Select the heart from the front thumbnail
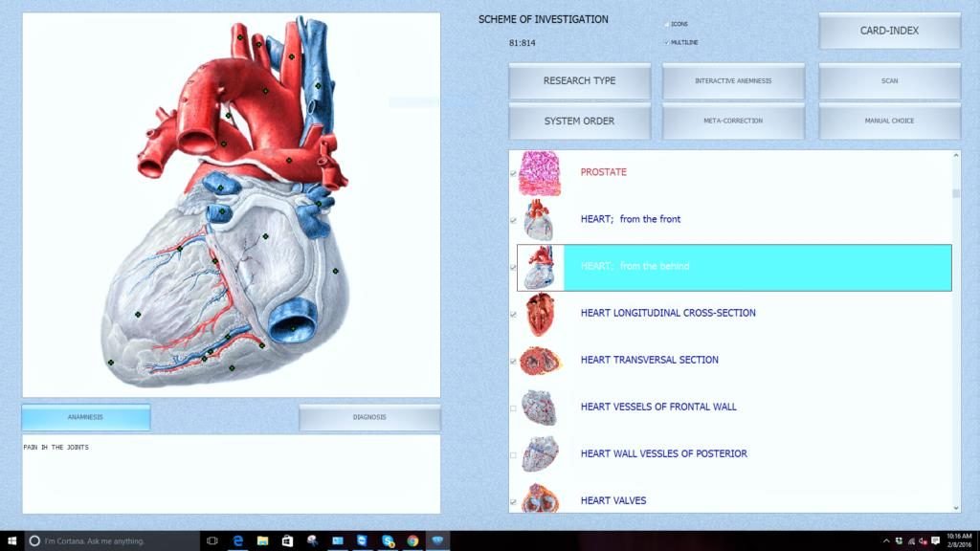980x551 pixels. (539, 220)
